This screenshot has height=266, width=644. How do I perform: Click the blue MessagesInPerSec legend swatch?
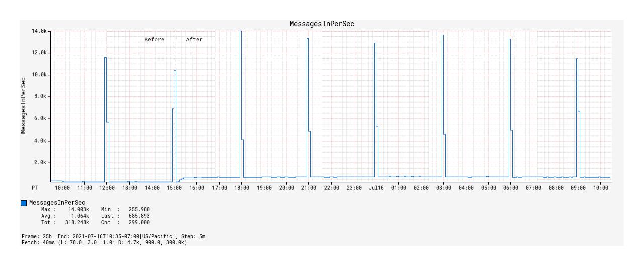click(x=24, y=203)
